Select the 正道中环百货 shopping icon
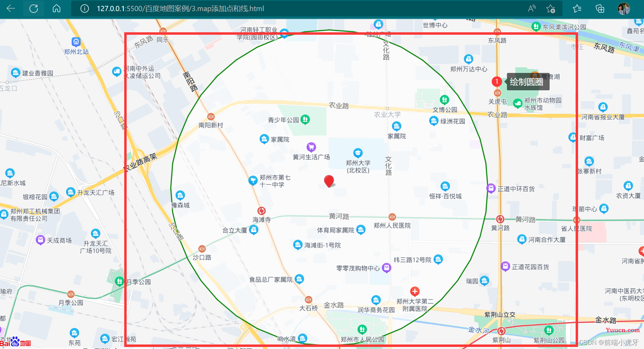 coord(491,189)
